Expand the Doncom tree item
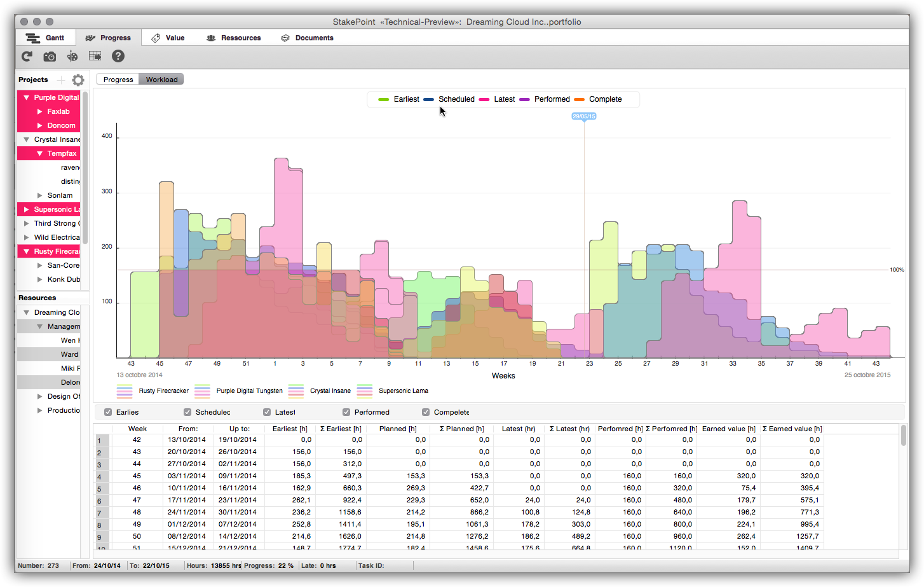 pyautogui.click(x=39, y=125)
